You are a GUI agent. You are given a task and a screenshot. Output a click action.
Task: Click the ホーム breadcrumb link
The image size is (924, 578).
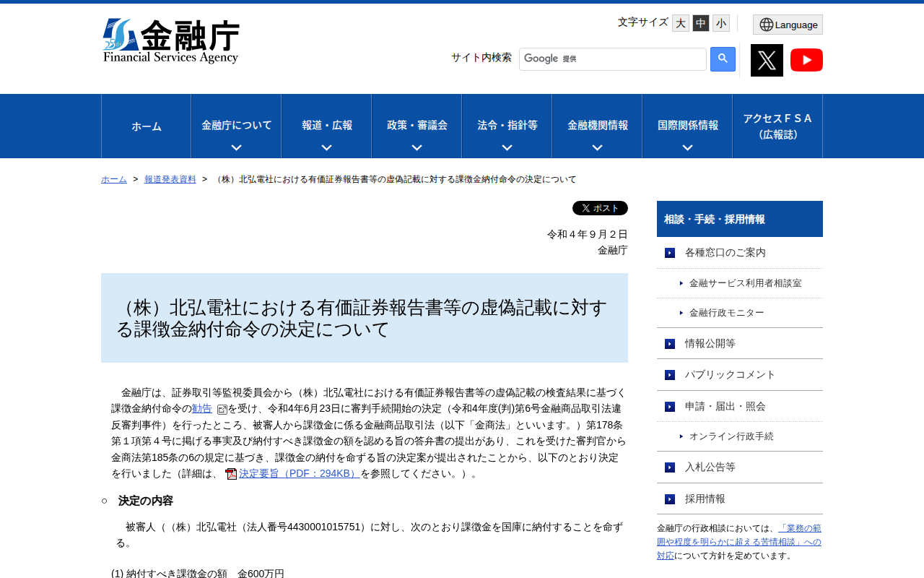coord(114,179)
